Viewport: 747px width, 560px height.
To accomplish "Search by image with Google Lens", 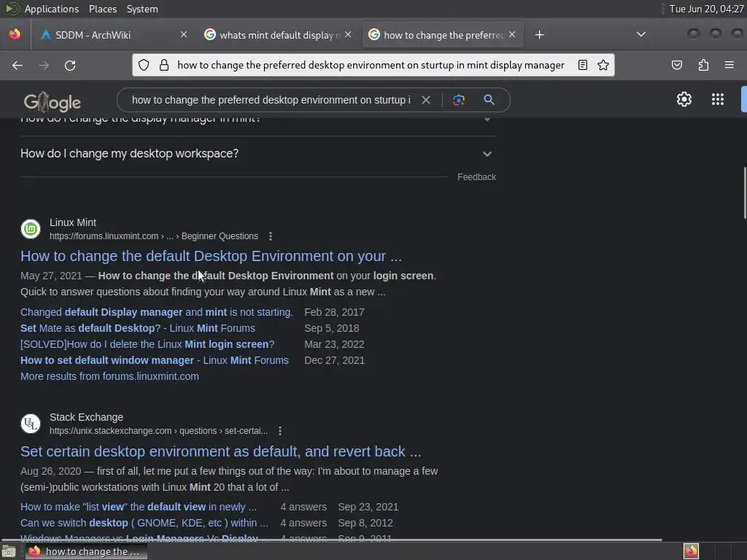I will pos(459,100).
